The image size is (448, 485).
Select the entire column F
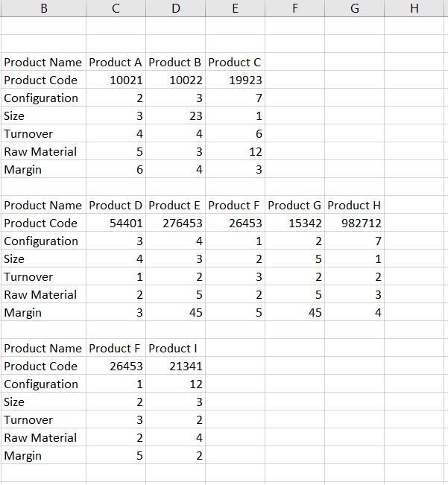coord(294,8)
